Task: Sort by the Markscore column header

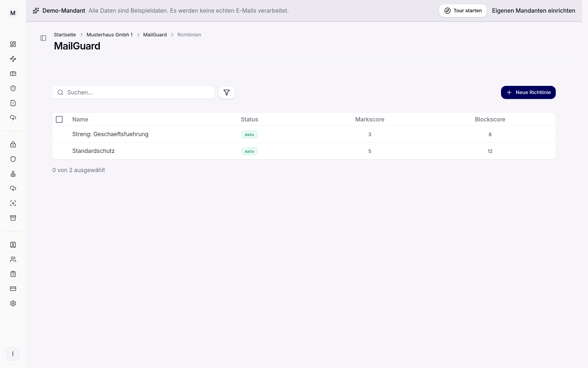Action: pos(370,119)
